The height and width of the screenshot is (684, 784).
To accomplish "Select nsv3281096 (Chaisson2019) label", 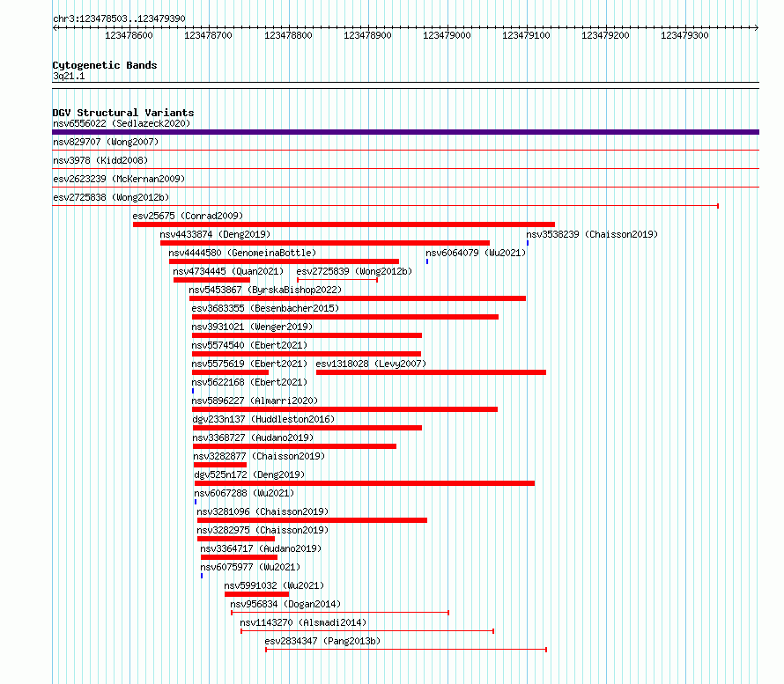I will pyautogui.click(x=263, y=511).
